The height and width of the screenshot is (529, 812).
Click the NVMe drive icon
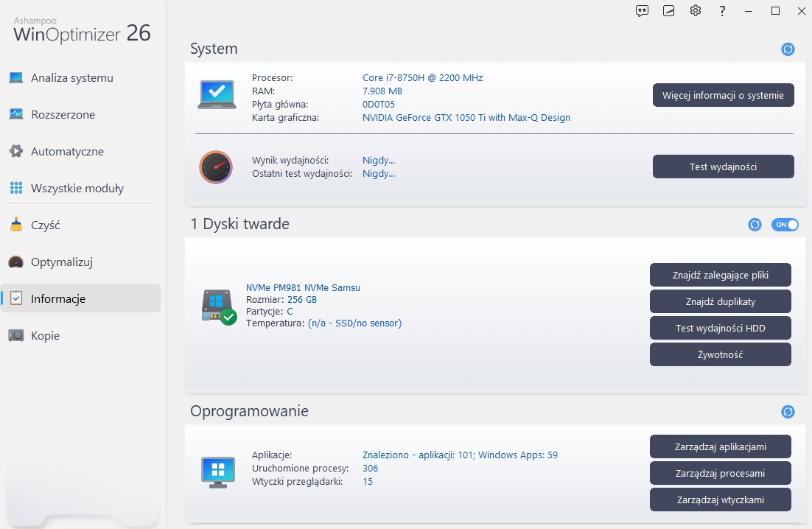point(218,306)
